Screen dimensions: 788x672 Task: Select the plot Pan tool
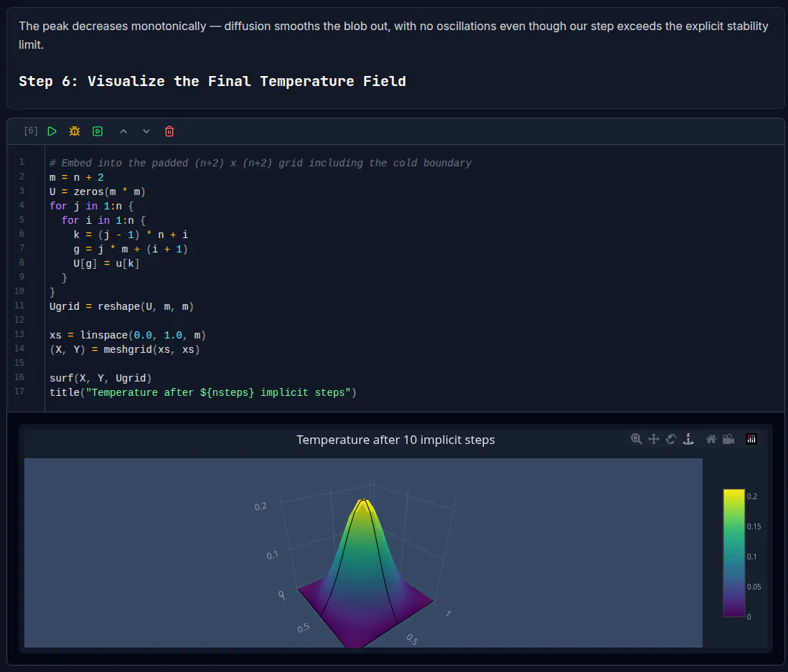click(x=653, y=440)
